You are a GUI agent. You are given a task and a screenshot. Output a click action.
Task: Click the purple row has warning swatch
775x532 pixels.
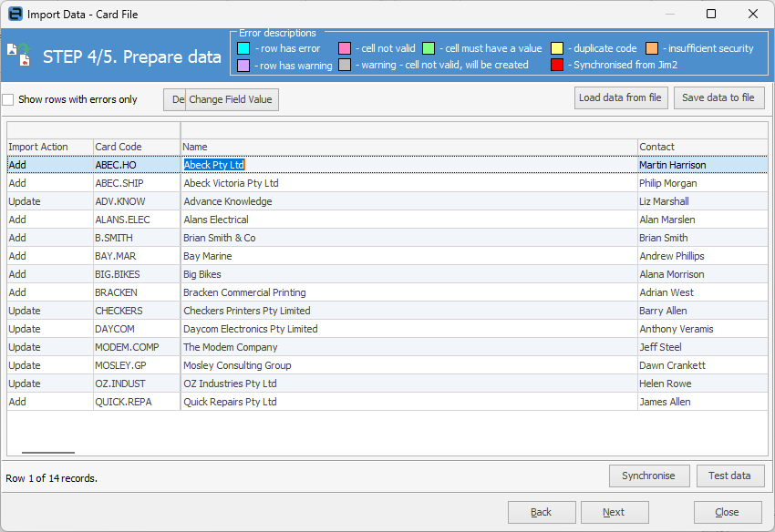pos(243,66)
